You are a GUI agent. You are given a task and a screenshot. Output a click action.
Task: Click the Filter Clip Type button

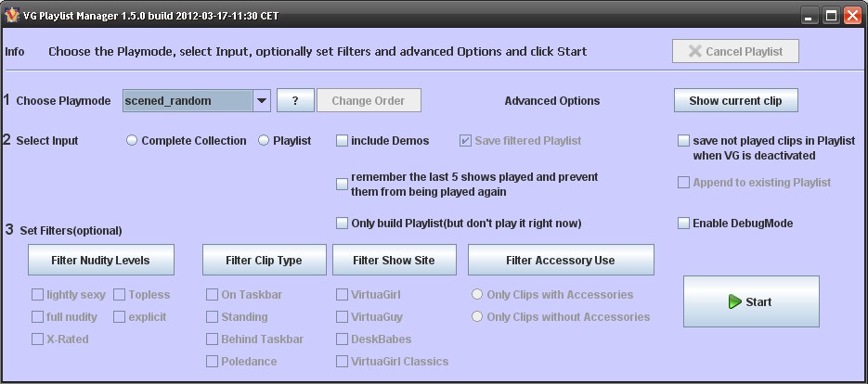coord(264,261)
